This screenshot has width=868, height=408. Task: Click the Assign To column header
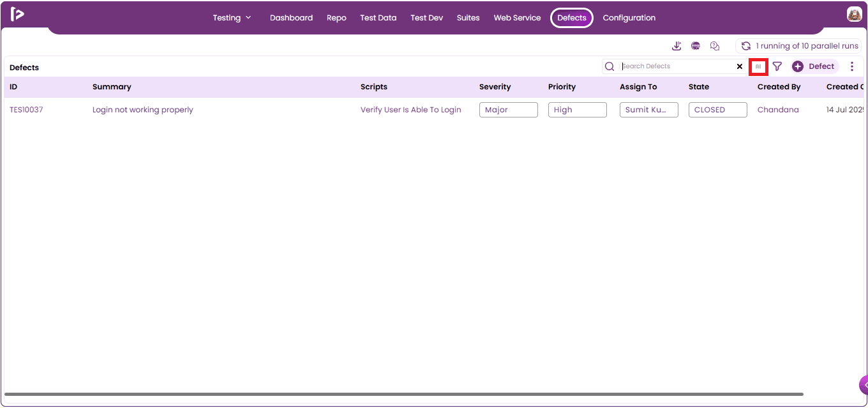[638, 87]
